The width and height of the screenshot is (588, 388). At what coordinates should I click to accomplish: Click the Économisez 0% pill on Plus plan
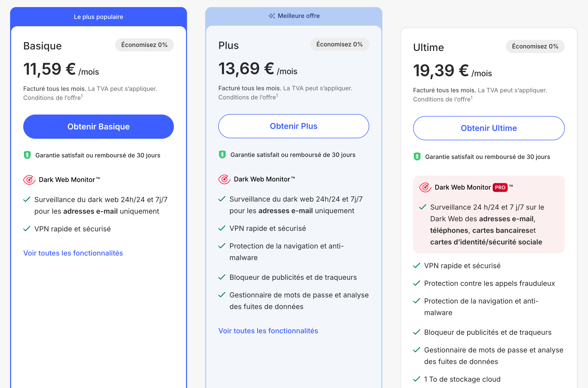tap(340, 44)
